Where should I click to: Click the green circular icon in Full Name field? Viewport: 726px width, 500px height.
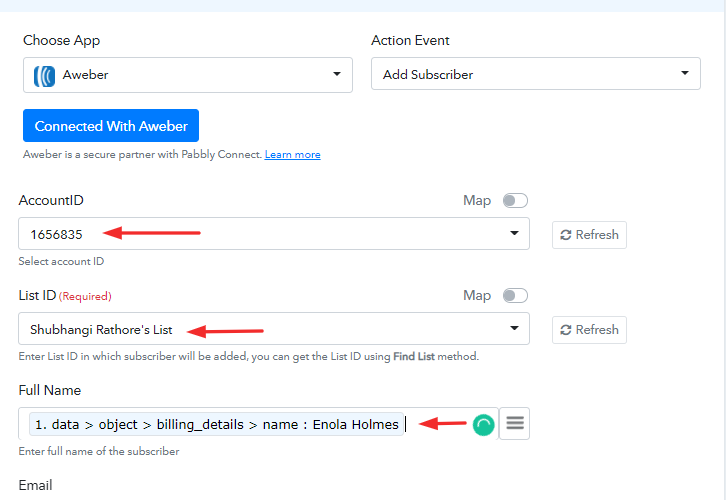(483, 425)
